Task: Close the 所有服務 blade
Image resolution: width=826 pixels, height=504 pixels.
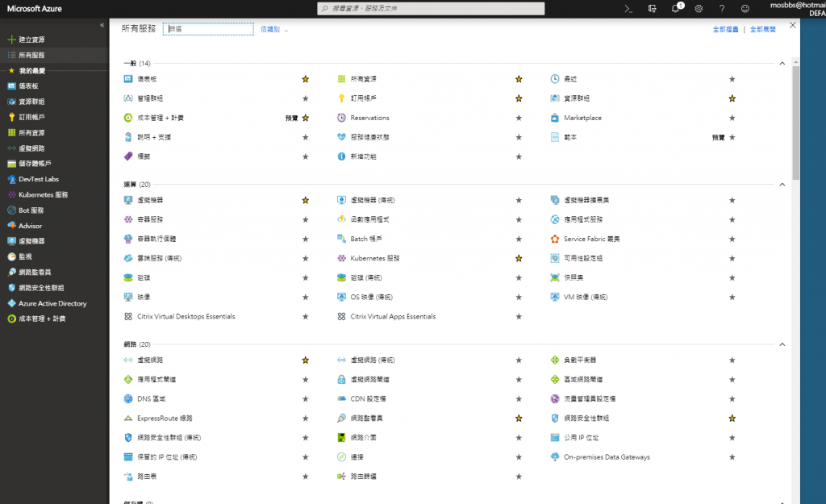Action: 793,25
